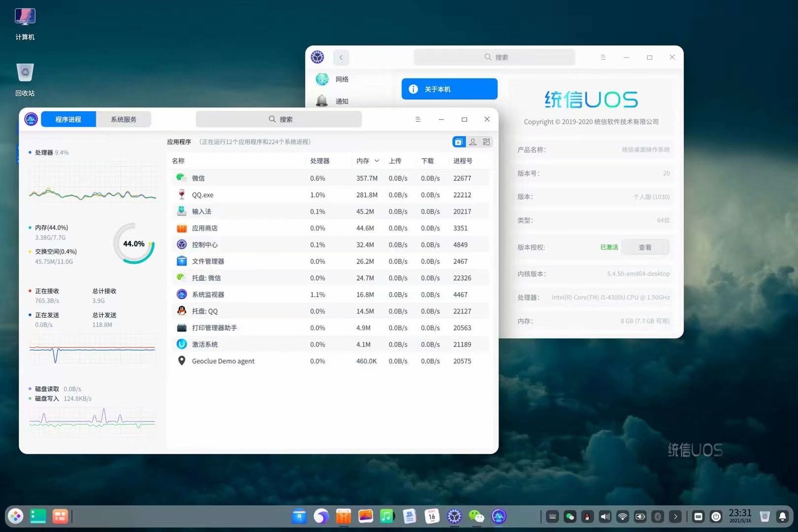The width and height of the screenshot is (798, 532).
Task: Open the power shutdown dock button
Action: tap(716, 516)
